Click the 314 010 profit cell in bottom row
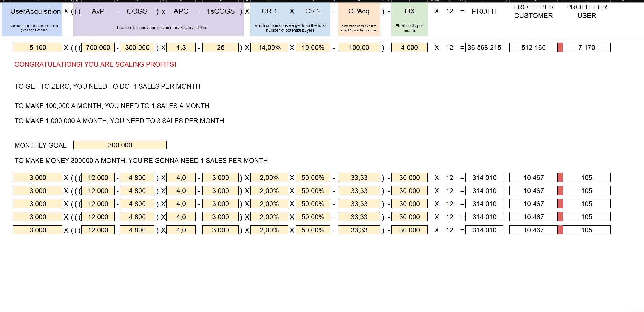 click(x=484, y=230)
